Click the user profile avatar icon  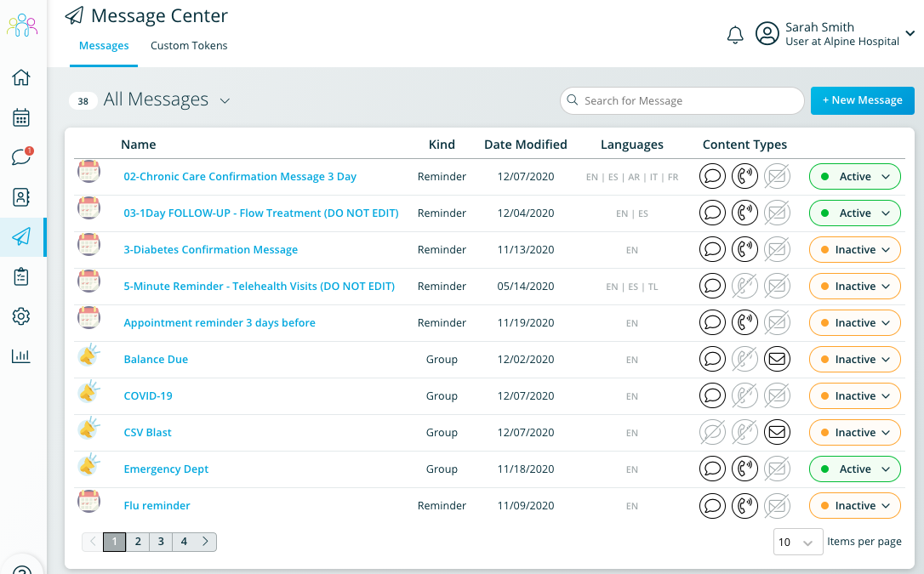(767, 33)
